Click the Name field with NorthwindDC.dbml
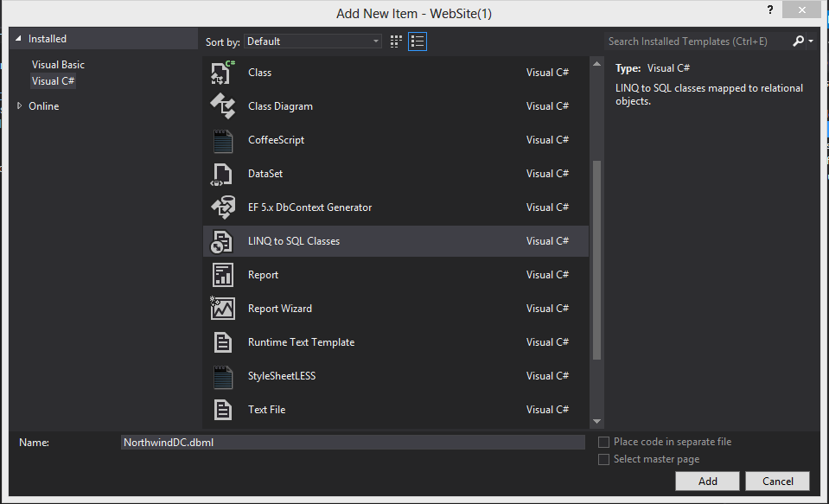The image size is (829, 504). click(x=354, y=443)
